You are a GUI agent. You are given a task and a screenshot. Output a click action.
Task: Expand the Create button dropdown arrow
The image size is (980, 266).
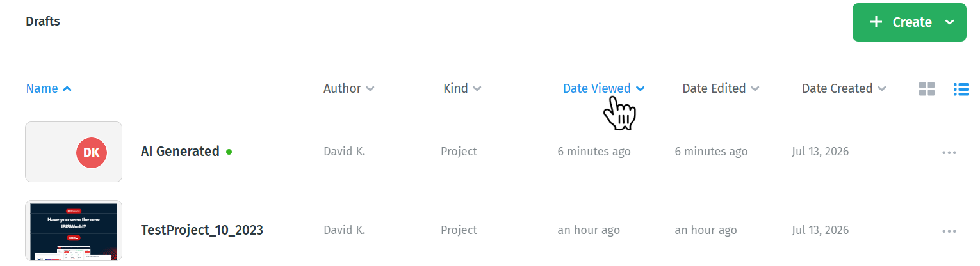click(949, 22)
